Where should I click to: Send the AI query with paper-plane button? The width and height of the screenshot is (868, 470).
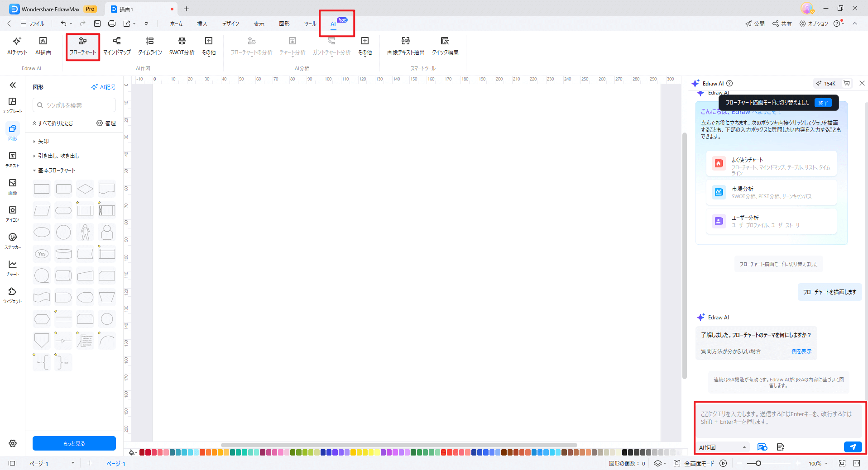click(853, 447)
